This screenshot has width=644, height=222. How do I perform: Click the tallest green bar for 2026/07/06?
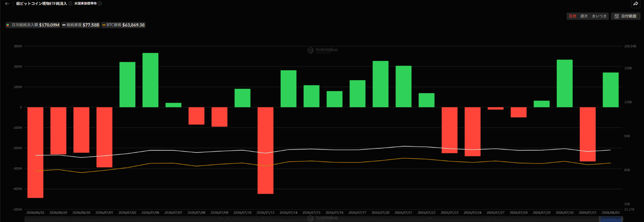click(150, 80)
